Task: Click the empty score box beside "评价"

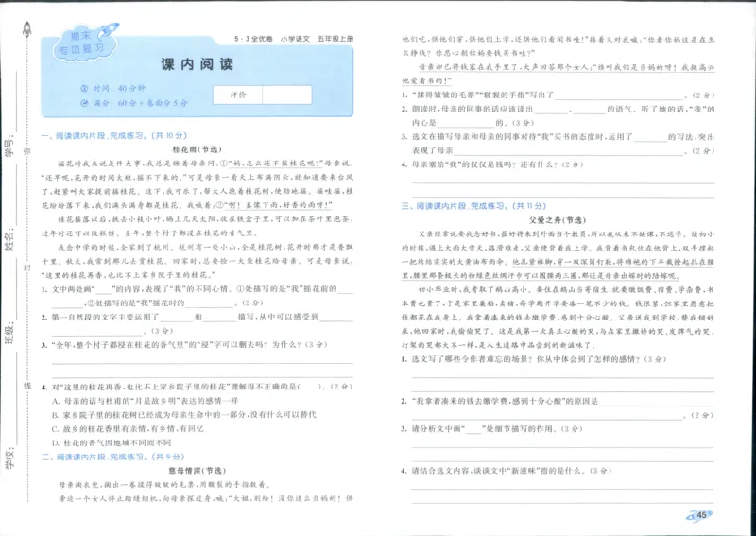Action: pos(287,95)
